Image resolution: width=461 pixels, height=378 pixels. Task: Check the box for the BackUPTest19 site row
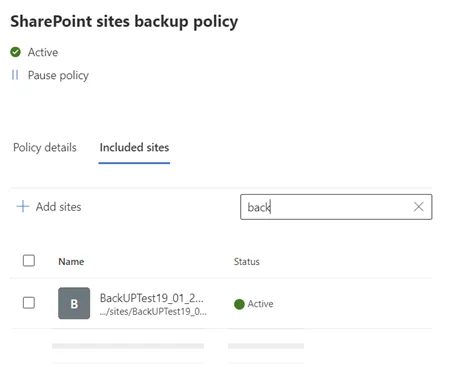pos(29,303)
